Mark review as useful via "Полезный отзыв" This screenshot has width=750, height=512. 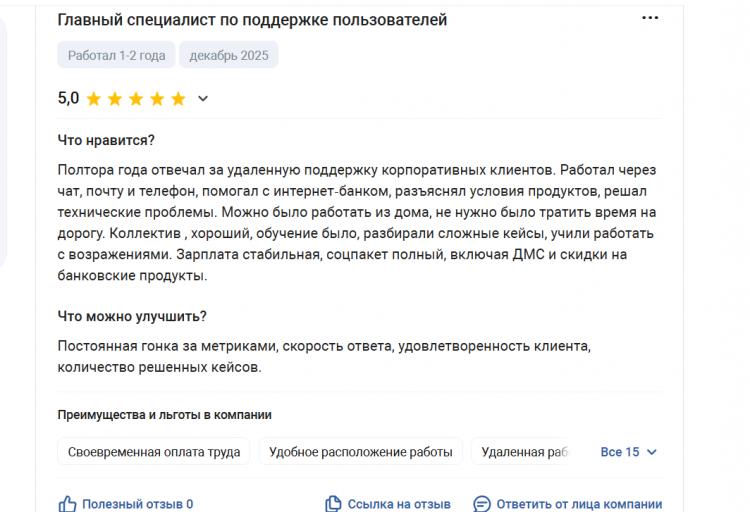point(137,504)
